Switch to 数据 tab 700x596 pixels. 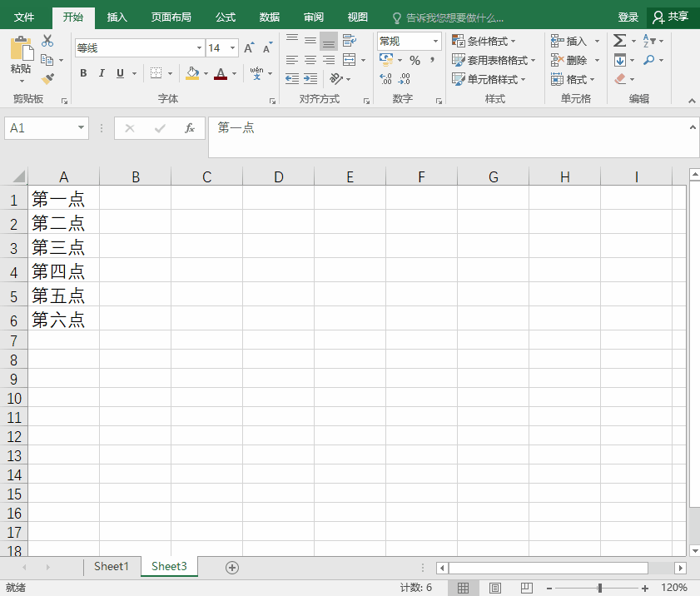point(270,17)
